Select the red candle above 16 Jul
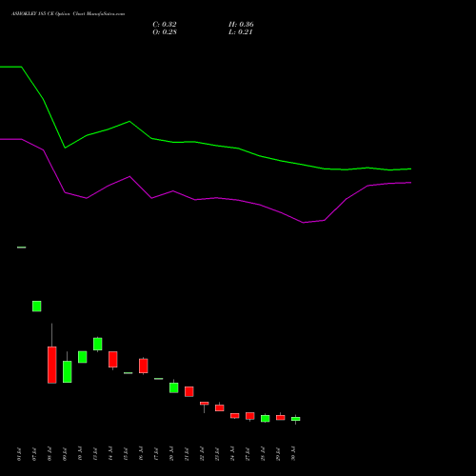The width and height of the screenshot is (476, 476). coord(144,366)
